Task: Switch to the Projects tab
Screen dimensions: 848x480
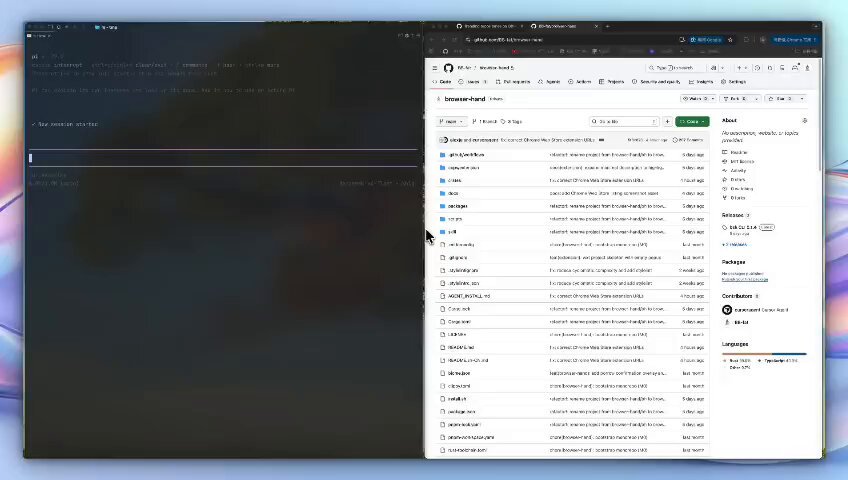Action: click(612, 82)
